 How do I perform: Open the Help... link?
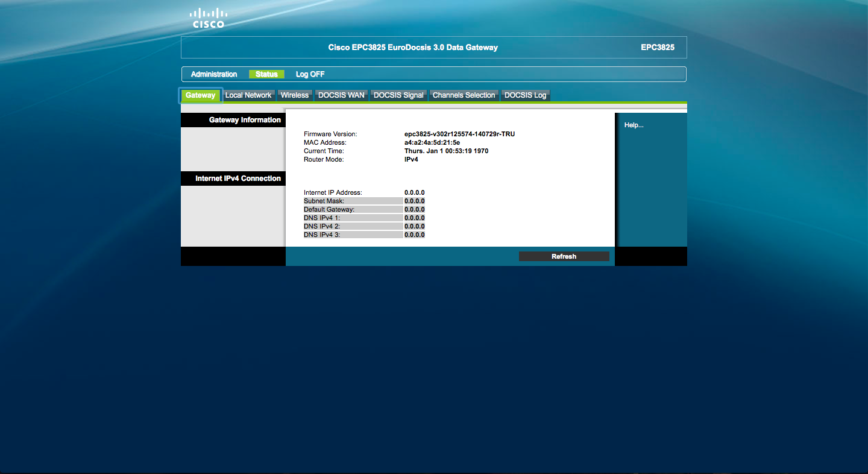634,125
